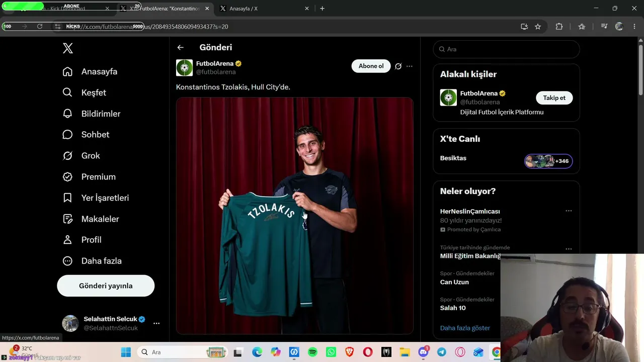The width and height of the screenshot is (644, 362).
Task: Close the Anasayfa / X tab
Action: coord(307,9)
